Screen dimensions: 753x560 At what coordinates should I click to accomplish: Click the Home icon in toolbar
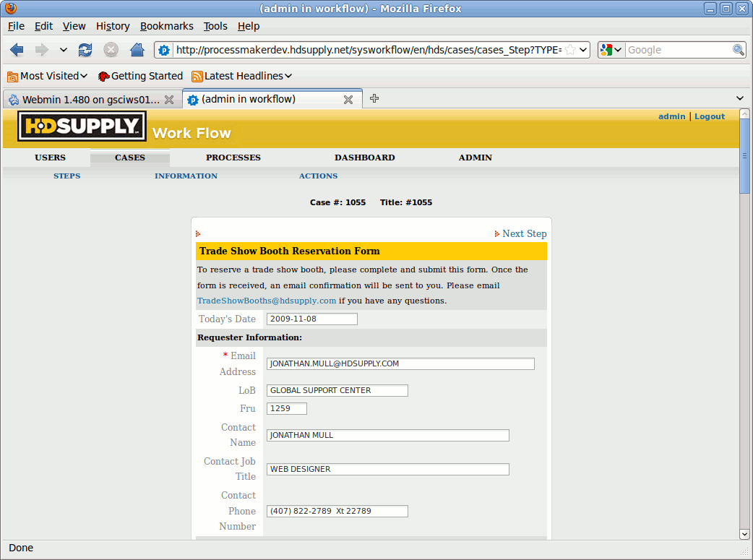point(137,50)
